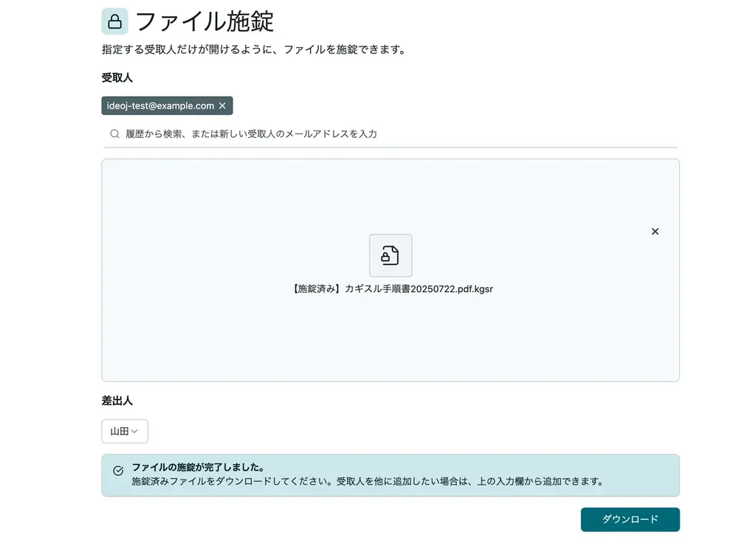Click the 受取人 section label
756x537 pixels.
(117, 77)
